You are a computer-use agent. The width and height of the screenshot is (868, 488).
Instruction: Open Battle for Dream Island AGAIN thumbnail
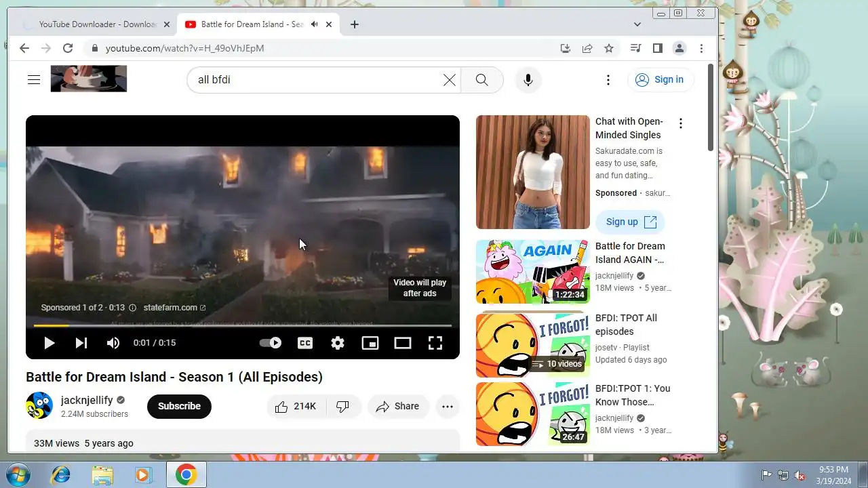click(x=533, y=272)
